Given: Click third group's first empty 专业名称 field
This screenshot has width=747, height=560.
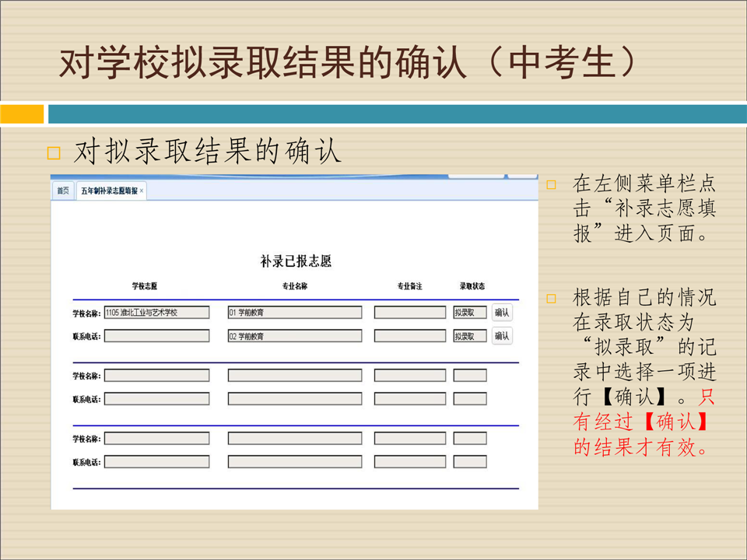Looking at the screenshot, I should click(x=294, y=439).
